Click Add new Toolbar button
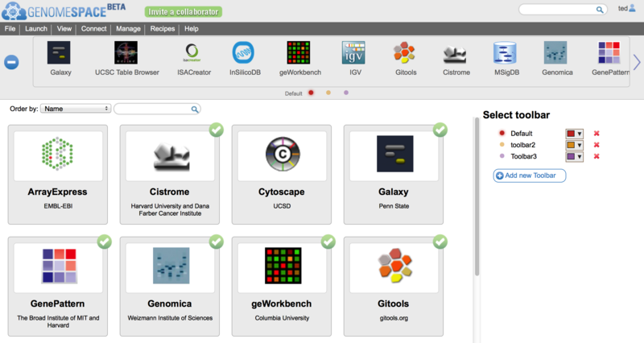Image resolution: width=644 pixels, height=343 pixels. pyautogui.click(x=530, y=175)
